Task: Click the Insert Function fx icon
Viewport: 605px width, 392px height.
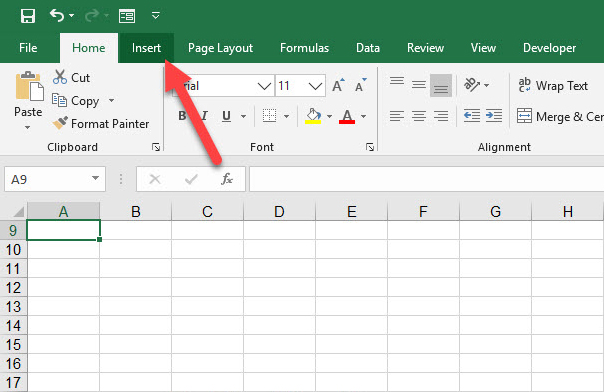Action: (227, 179)
